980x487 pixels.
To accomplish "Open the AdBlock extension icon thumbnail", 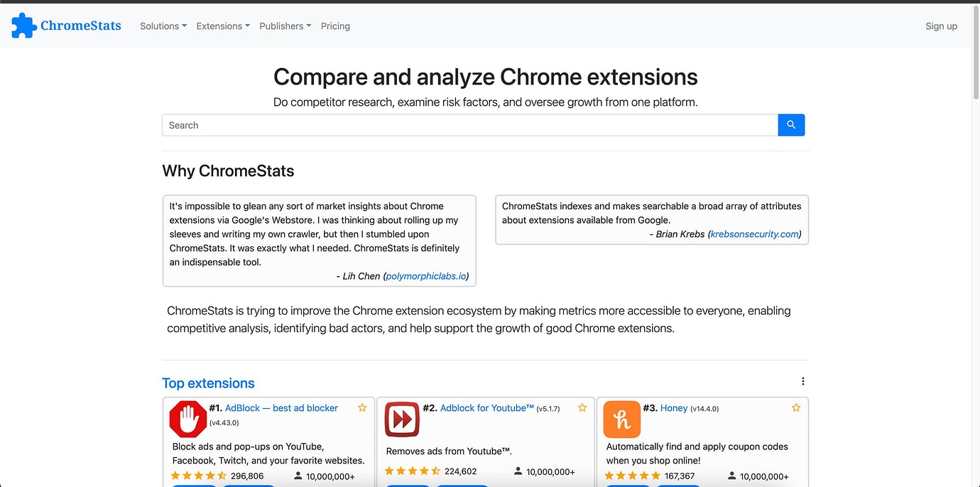I will click(187, 419).
